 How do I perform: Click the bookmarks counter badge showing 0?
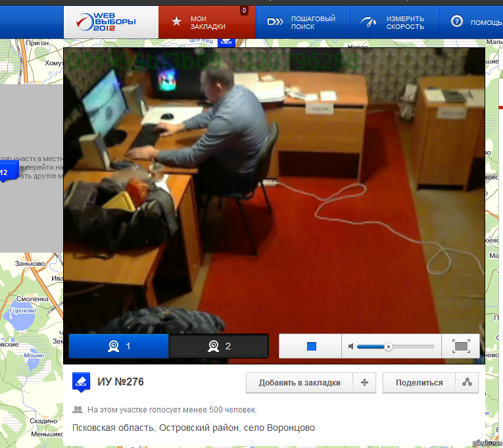click(x=245, y=11)
